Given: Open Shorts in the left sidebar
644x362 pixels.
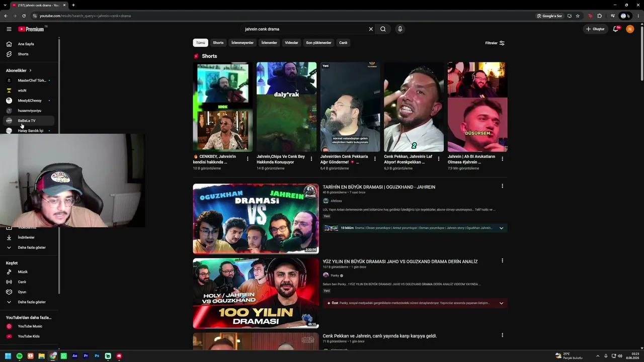Looking at the screenshot, I should [29, 54].
